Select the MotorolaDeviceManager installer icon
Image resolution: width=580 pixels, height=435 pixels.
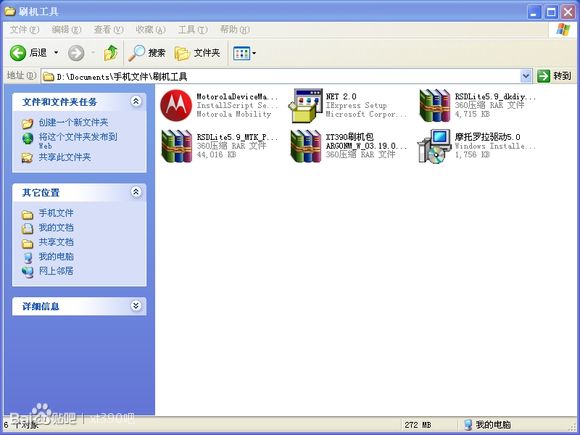176,105
